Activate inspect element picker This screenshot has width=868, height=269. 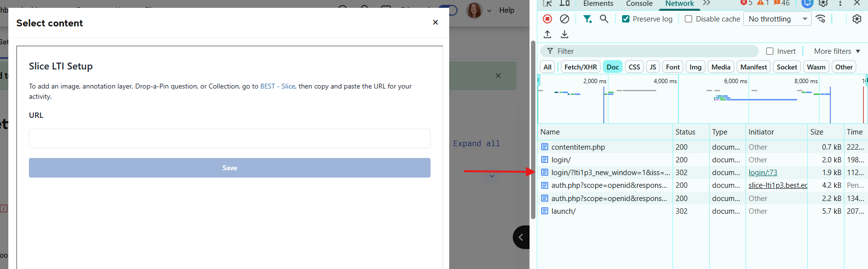tap(548, 3)
